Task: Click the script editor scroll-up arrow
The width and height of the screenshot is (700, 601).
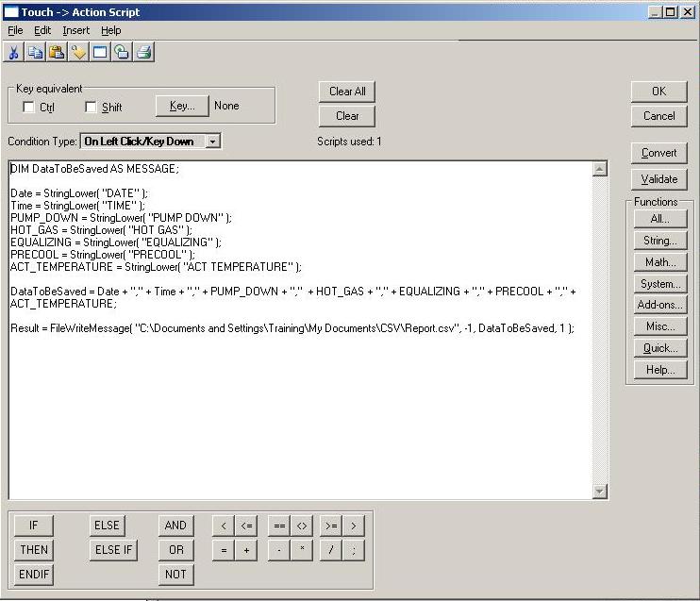Action: pos(600,169)
